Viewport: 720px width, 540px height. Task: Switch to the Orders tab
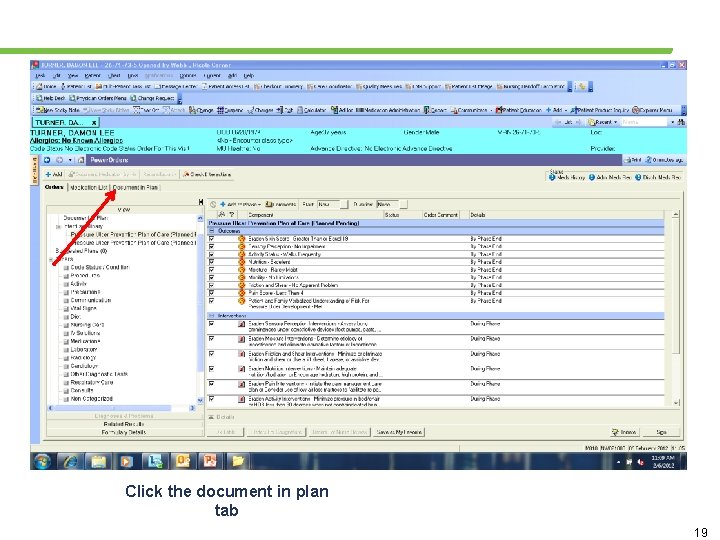point(54,187)
